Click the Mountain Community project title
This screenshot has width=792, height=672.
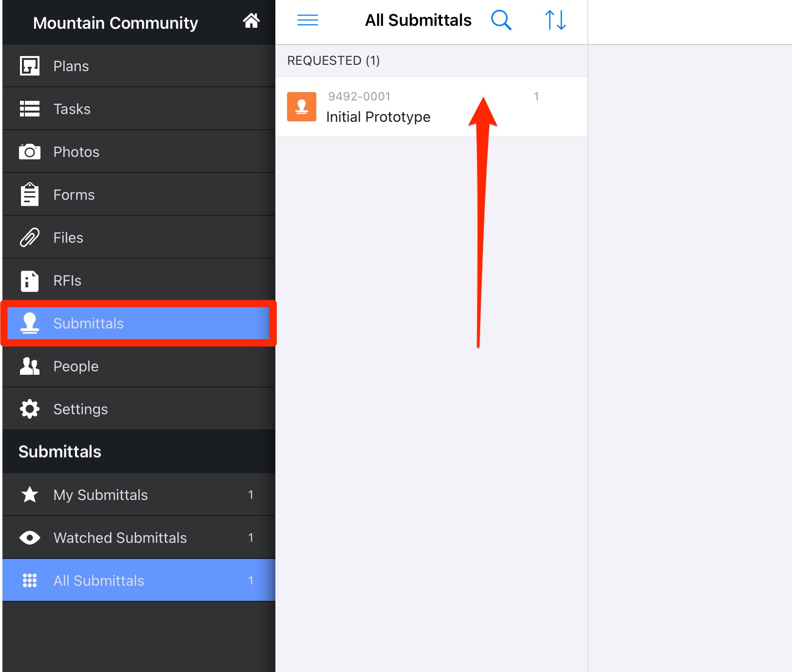[x=116, y=23]
